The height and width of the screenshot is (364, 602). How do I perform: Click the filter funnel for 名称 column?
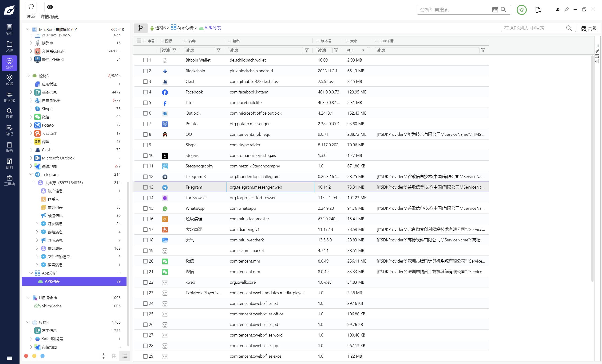coord(219,50)
